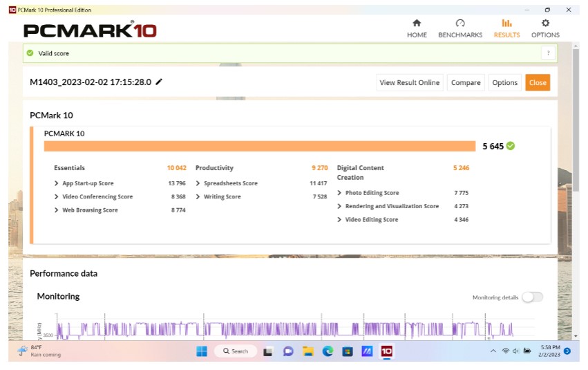588x370 pixels.
Task: Click the Wi-Fi tray icon
Action: 506,351
